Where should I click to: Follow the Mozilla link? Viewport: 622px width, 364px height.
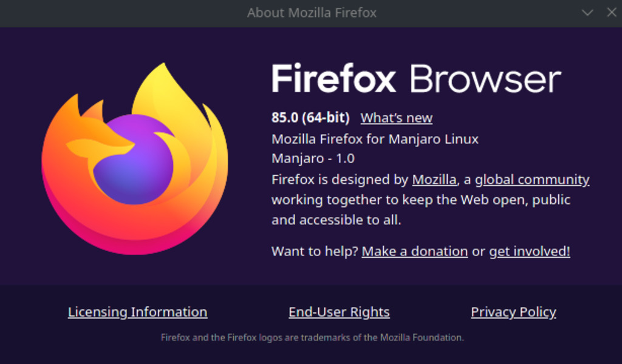(x=434, y=180)
